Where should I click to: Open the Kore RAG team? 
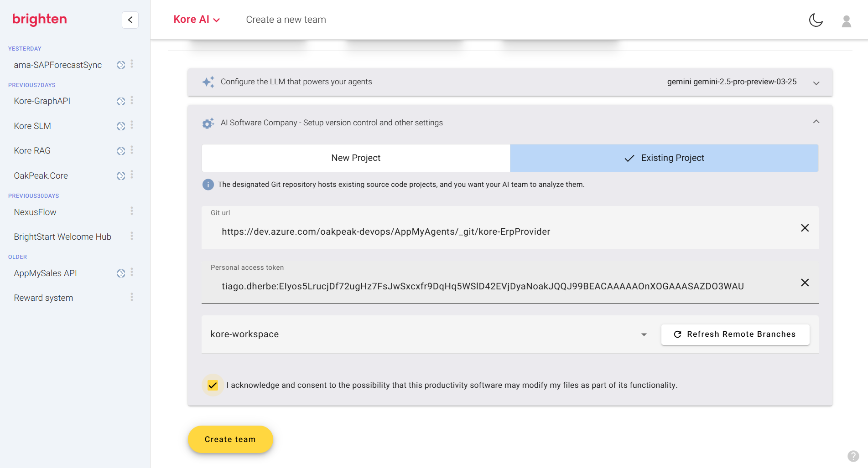[x=32, y=151]
